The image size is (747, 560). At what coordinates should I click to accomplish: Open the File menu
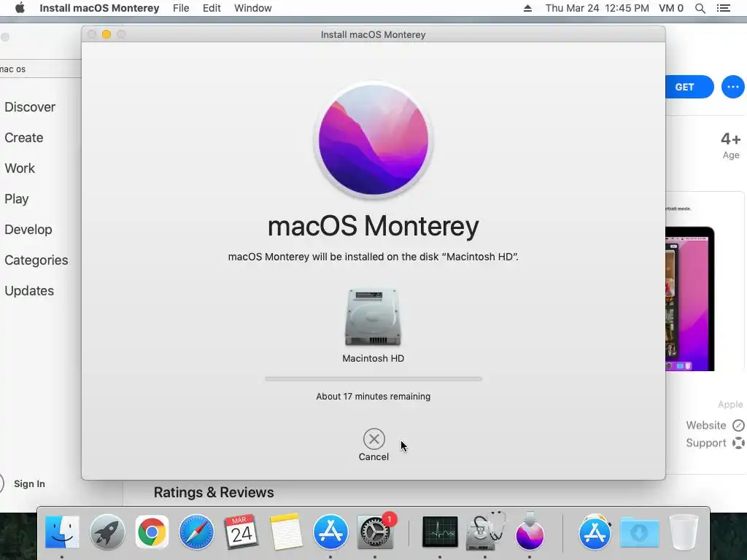pyautogui.click(x=181, y=8)
